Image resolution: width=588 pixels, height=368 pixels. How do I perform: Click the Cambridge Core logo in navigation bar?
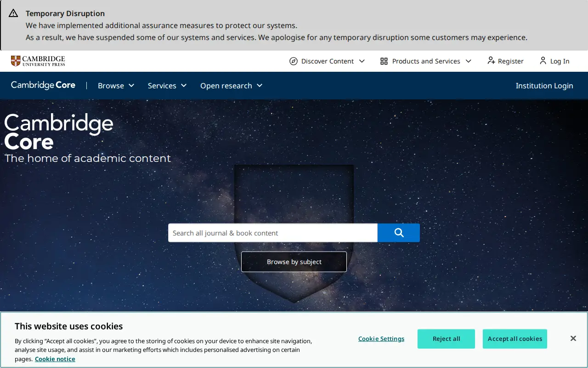43,85
